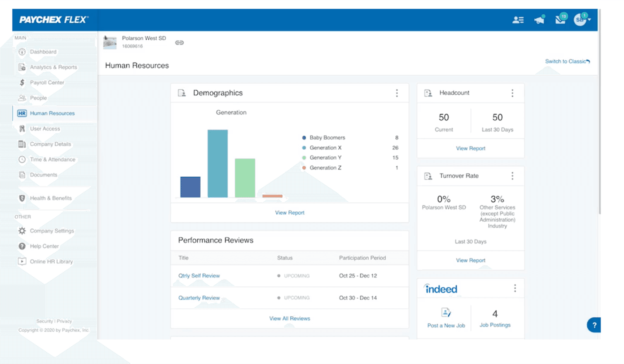Click View Report under Turnover Rate
The height and width of the screenshot is (364, 624).
pyautogui.click(x=471, y=260)
